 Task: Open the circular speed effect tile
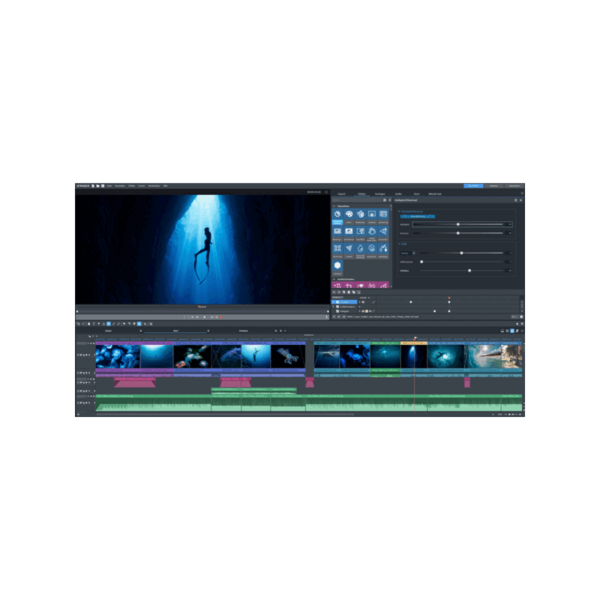372,251
